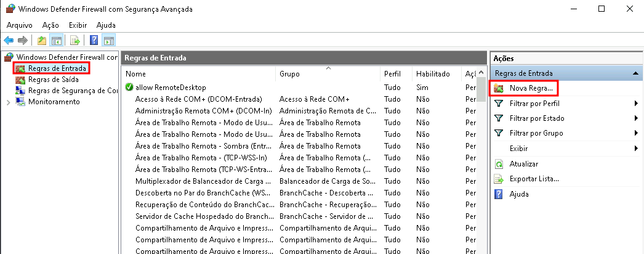Click Exportar Lista... action
The width and height of the screenshot is (644, 254).
[534, 179]
